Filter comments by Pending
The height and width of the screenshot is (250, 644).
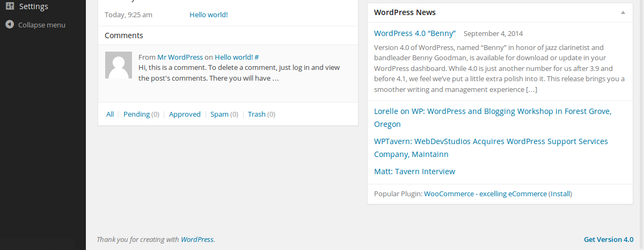coord(136,114)
